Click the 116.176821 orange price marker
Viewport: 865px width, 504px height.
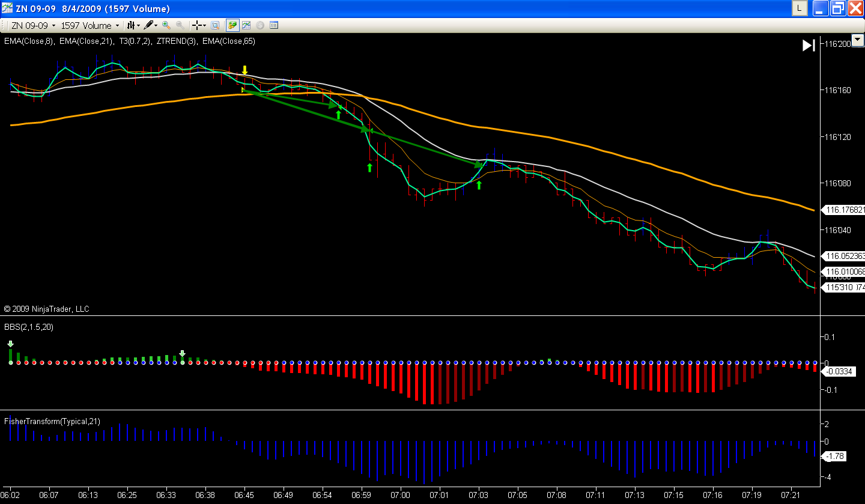point(844,210)
